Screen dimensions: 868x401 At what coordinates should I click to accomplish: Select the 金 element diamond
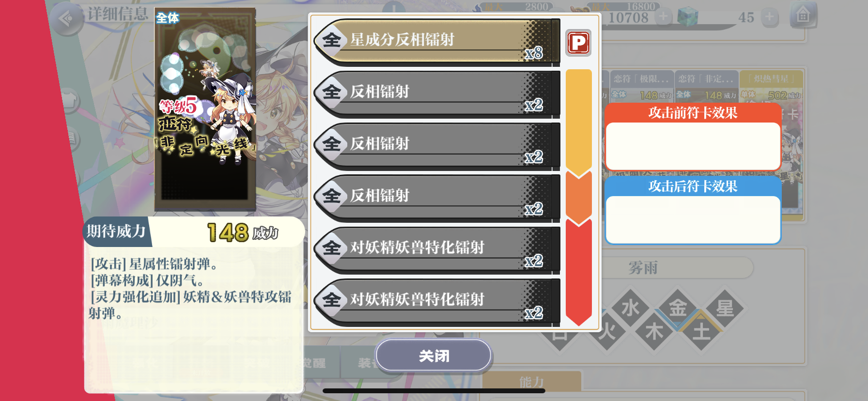coord(678,308)
